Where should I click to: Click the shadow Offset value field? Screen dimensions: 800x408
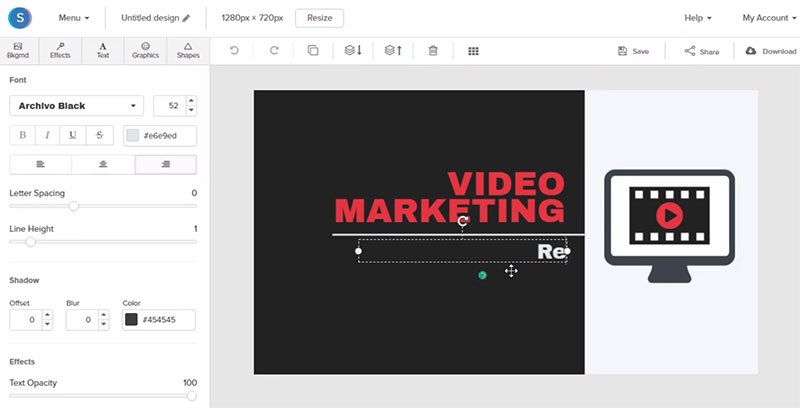(25, 320)
